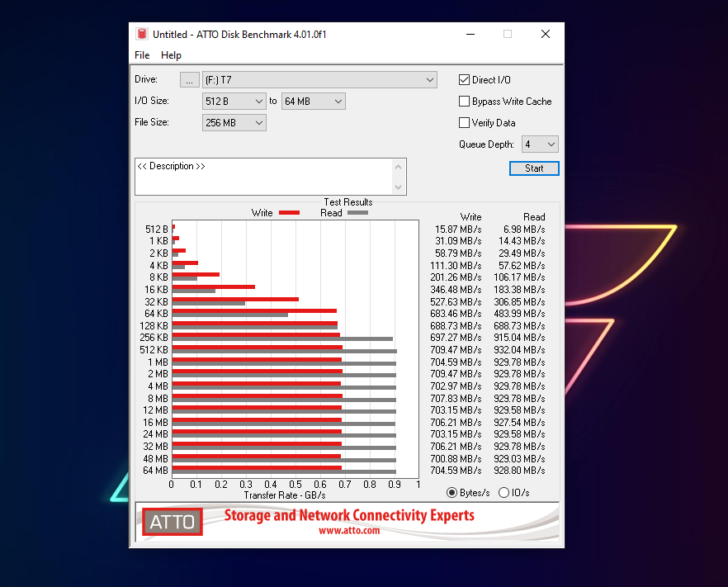The width and height of the screenshot is (728, 587).
Task: Click the gray Read legend swatch
Action: (x=357, y=213)
